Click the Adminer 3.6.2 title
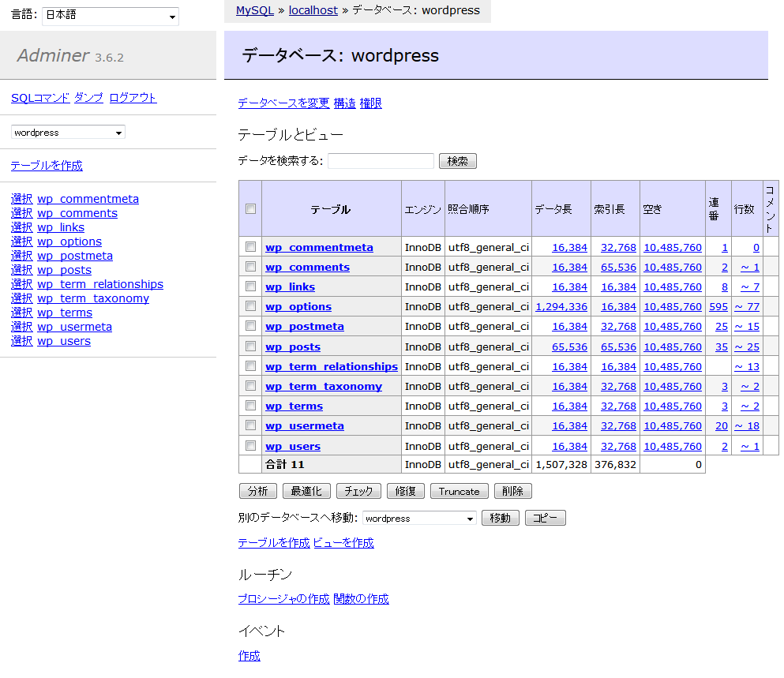The width and height of the screenshot is (784, 678). (70, 55)
